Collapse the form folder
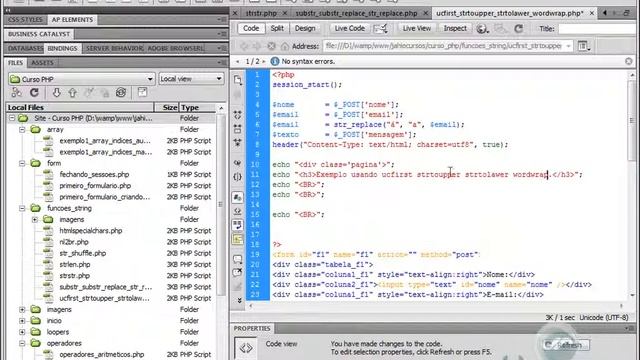The width and height of the screenshot is (640, 360). 22,163
